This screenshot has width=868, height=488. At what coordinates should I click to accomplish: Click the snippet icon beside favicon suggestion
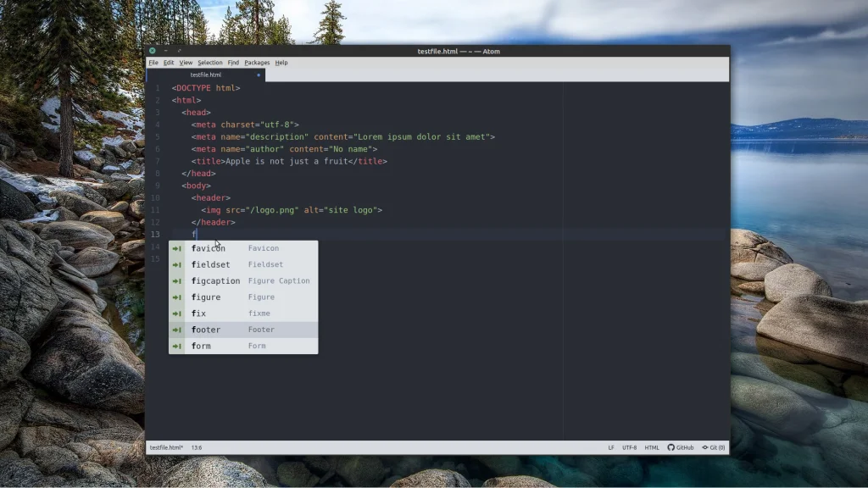click(x=177, y=248)
